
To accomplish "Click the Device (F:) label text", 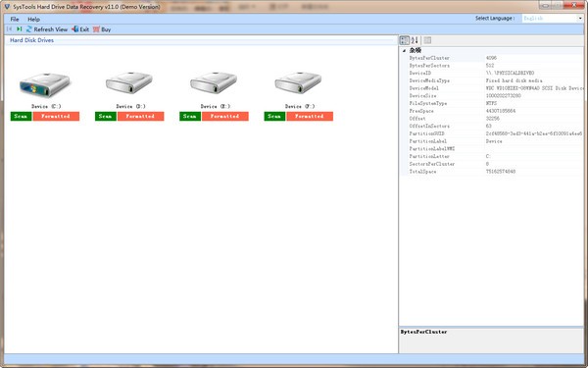I will 300,106.
